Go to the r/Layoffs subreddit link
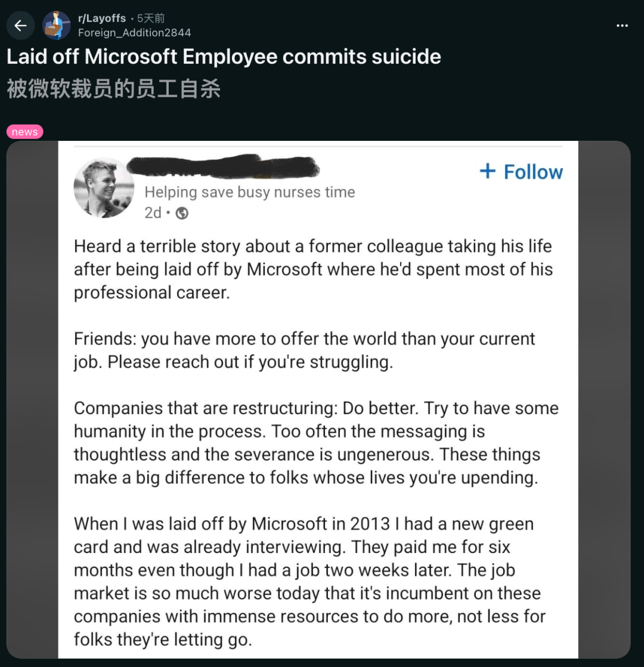Image resolution: width=644 pixels, height=667 pixels. pos(102,18)
